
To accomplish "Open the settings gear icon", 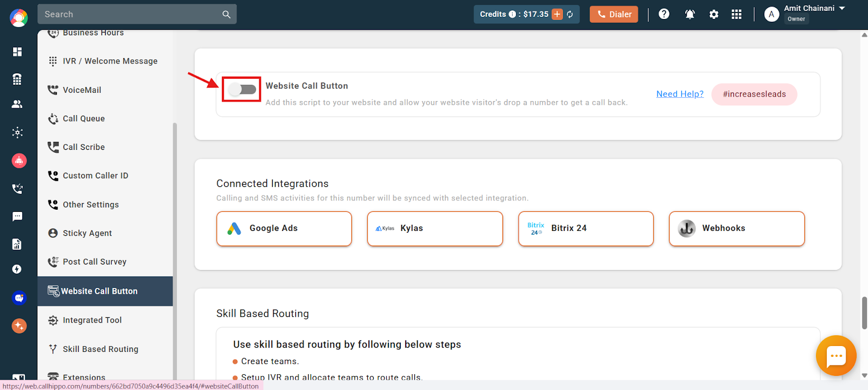I will pos(714,14).
